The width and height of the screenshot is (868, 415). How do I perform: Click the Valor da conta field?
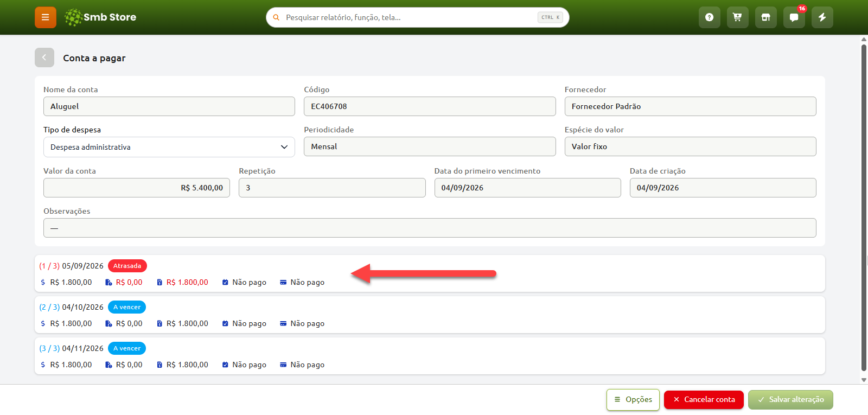click(137, 188)
